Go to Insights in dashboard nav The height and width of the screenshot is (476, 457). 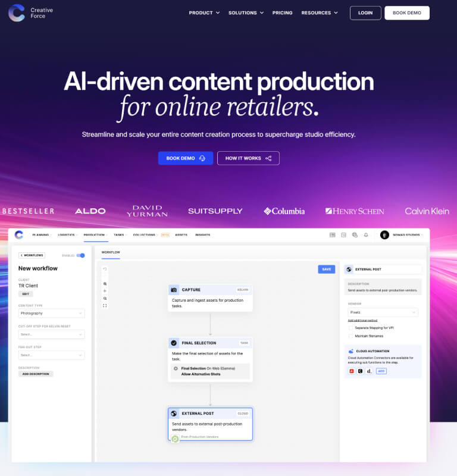(202, 235)
